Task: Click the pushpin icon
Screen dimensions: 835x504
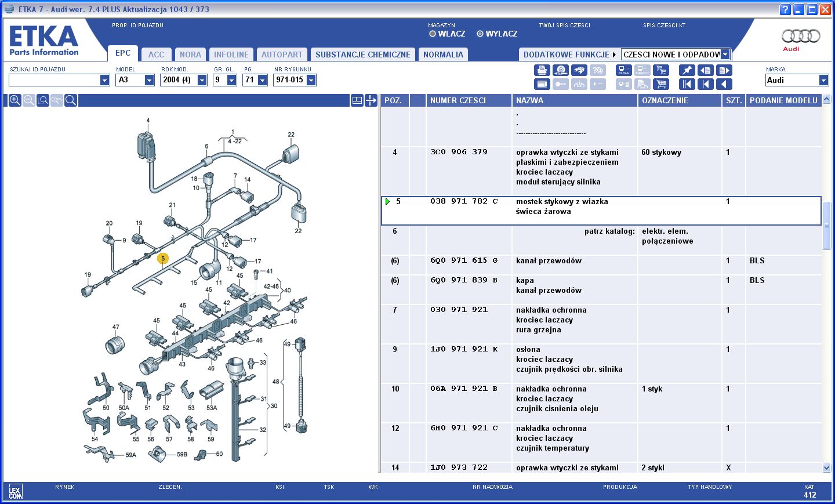Action: click(687, 70)
